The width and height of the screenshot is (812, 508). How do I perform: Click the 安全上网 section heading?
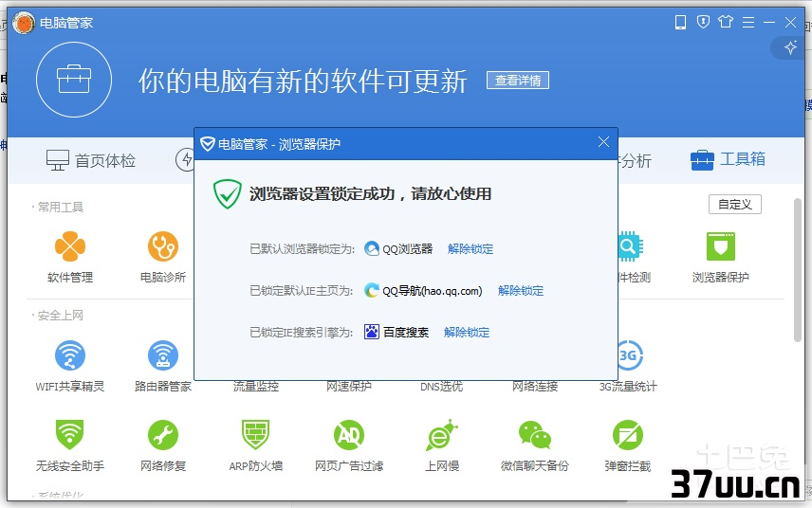coord(61,315)
